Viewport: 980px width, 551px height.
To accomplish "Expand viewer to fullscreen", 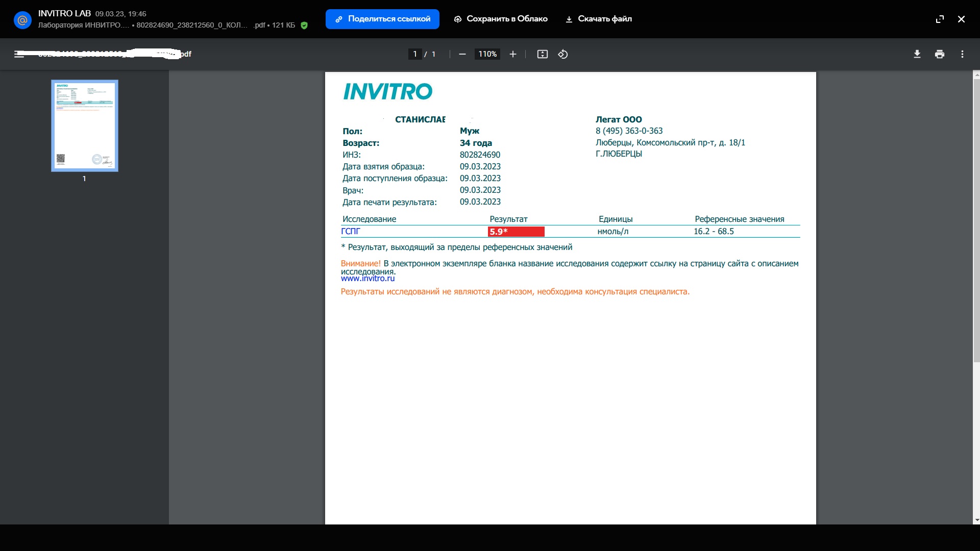I will (940, 19).
